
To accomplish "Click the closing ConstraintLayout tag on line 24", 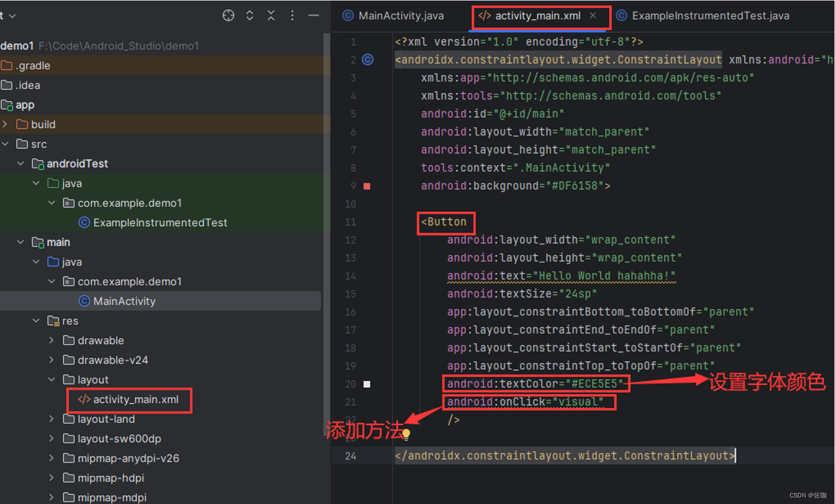I will 565,456.
